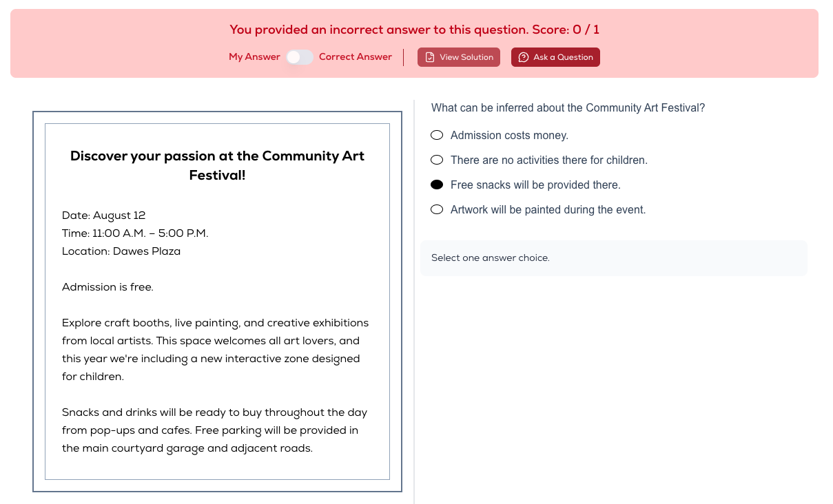833x504 pixels.
Task: Choose 'There are no activities there for children.'
Action: tap(437, 160)
